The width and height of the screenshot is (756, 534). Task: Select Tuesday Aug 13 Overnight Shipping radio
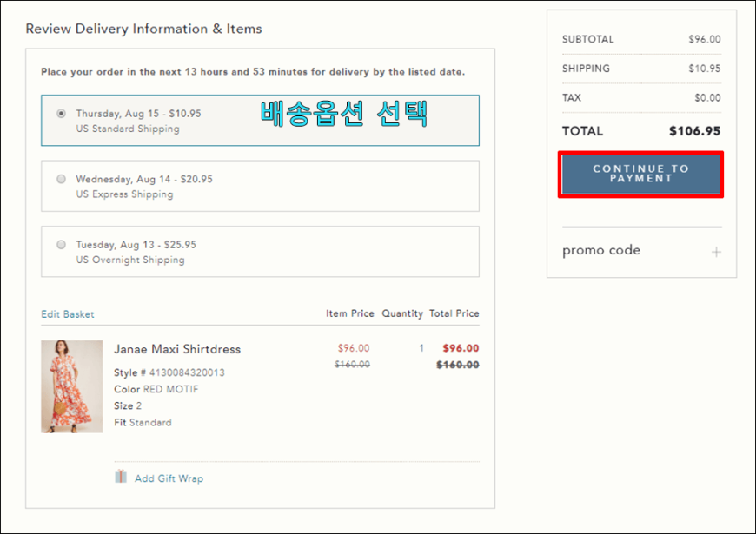[61, 245]
